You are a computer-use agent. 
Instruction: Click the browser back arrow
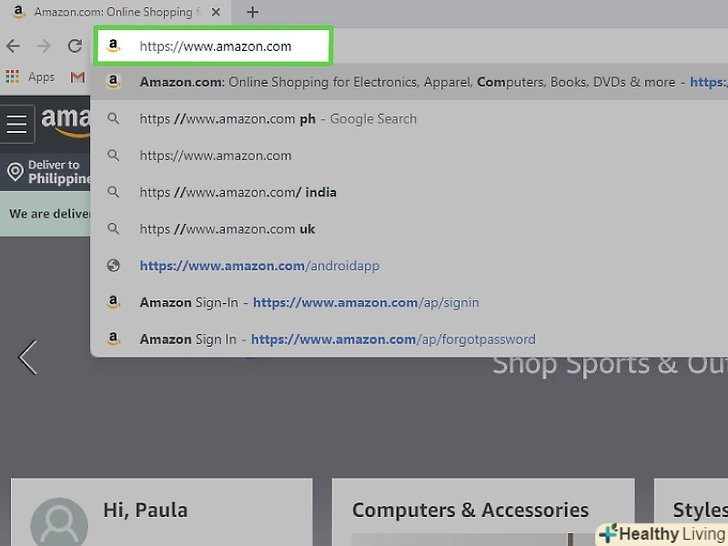[13, 46]
